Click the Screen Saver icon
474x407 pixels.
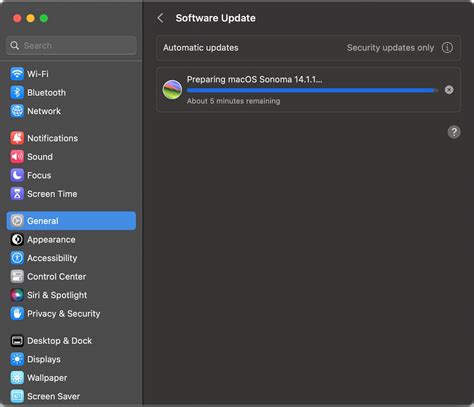(x=17, y=396)
